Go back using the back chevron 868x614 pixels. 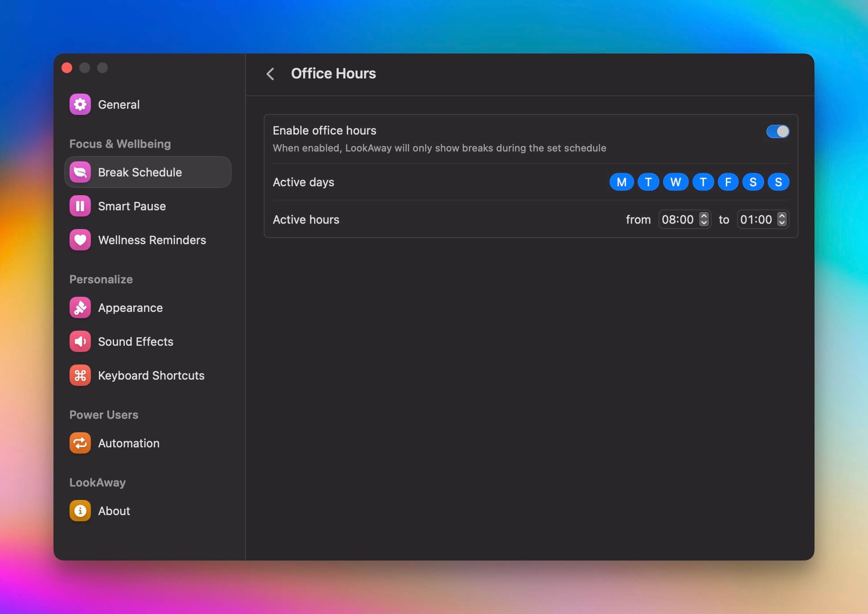[x=270, y=74]
